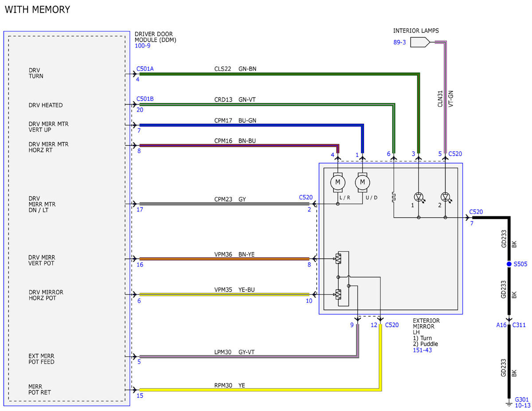The height and width of the screenshot is (411, 532).
Task: Select the "EXTERIOR MIRROR LH" component label
Action: click(x=426, y=326)
